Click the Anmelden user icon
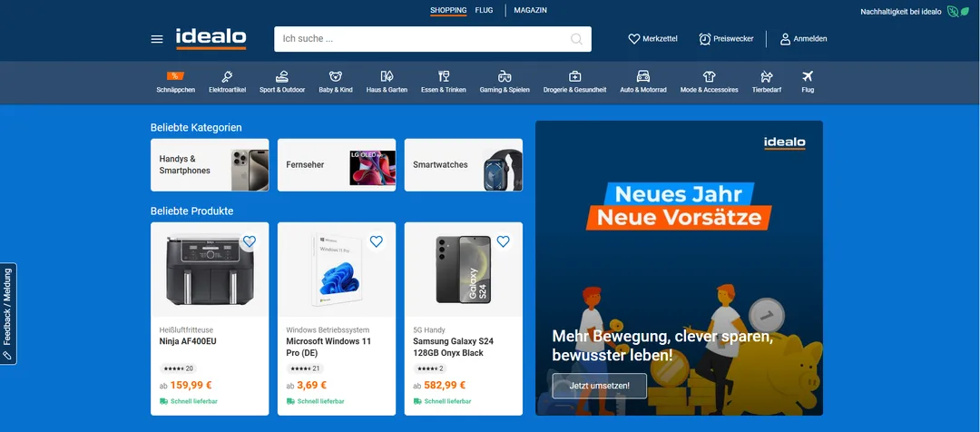This screenshot has width=980, height=432. tap(786, 39)
